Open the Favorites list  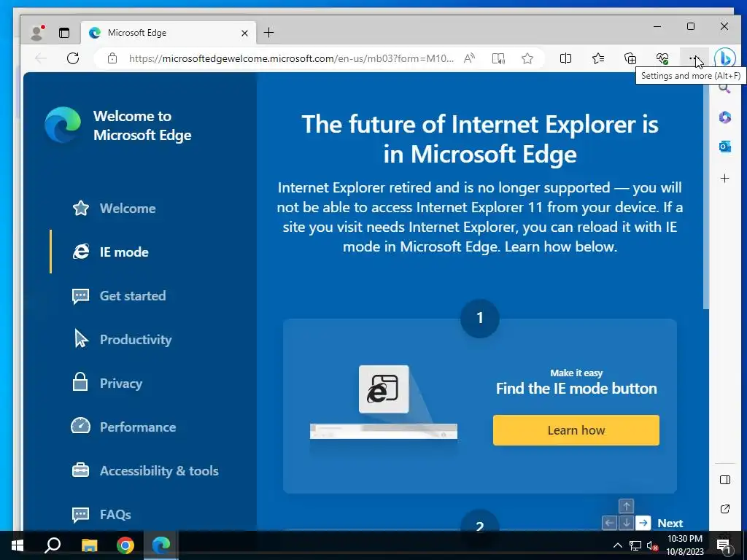[598, 58]
